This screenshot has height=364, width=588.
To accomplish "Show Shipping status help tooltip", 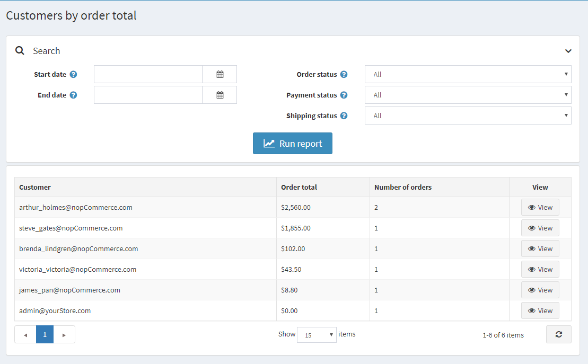I will (x=344, y=116).
